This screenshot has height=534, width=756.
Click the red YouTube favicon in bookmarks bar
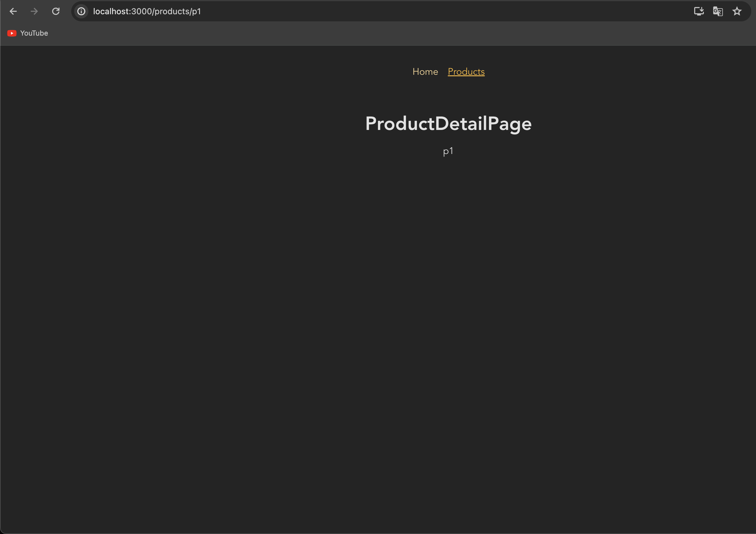click(x=12, y=33)
